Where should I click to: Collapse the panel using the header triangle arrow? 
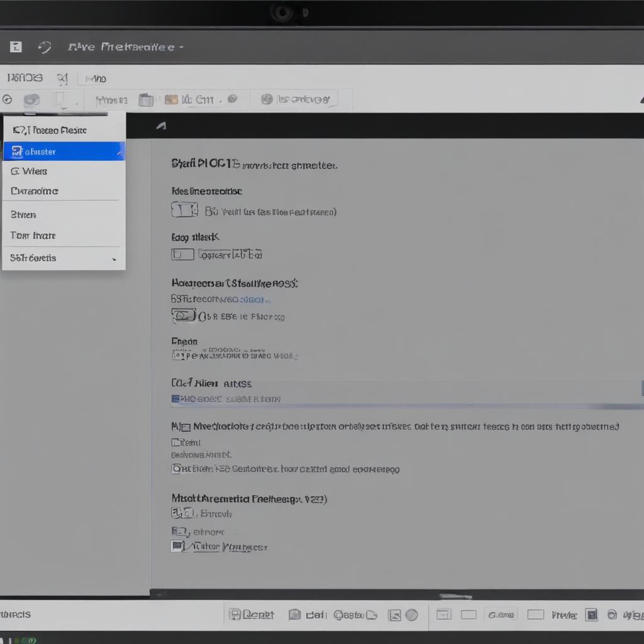[161, 126]
